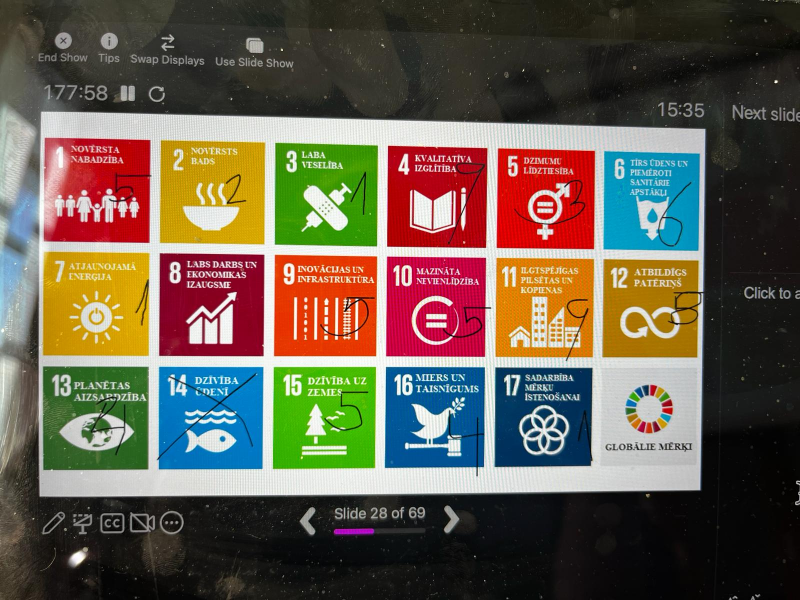Pause the presentation timer
Screen dimensions: 800x600
[128, 94]
